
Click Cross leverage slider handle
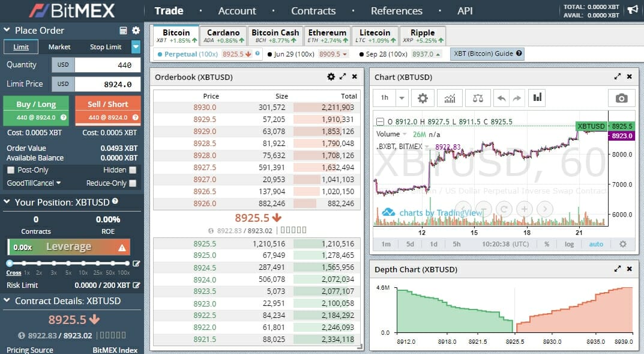pyautogui.click(x=10, y=263)
